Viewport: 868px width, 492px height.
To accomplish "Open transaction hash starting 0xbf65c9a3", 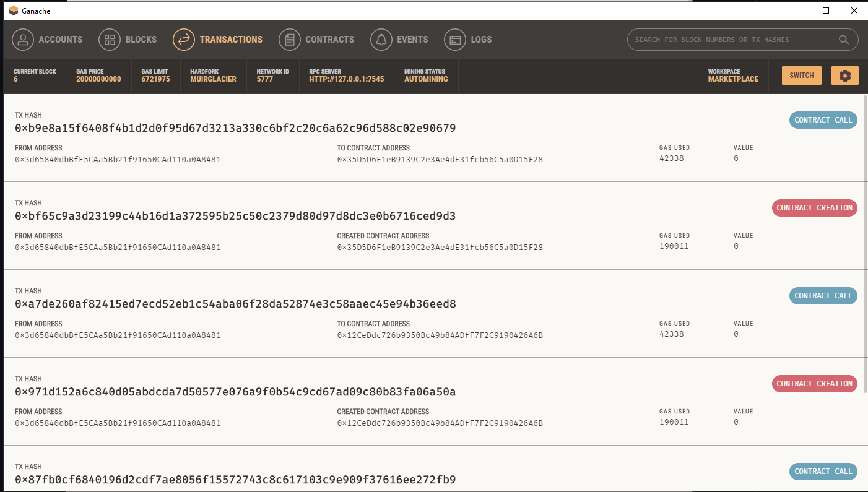I will tap(235, 217).
